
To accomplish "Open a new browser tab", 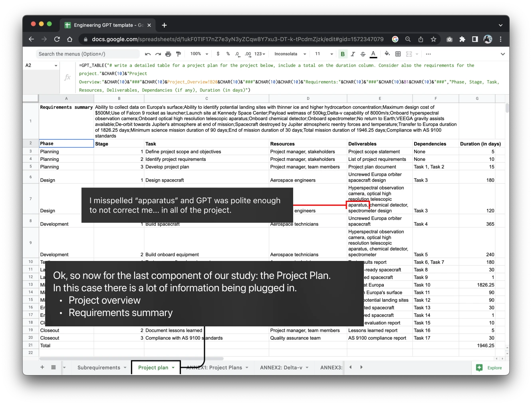I will 164,25.
